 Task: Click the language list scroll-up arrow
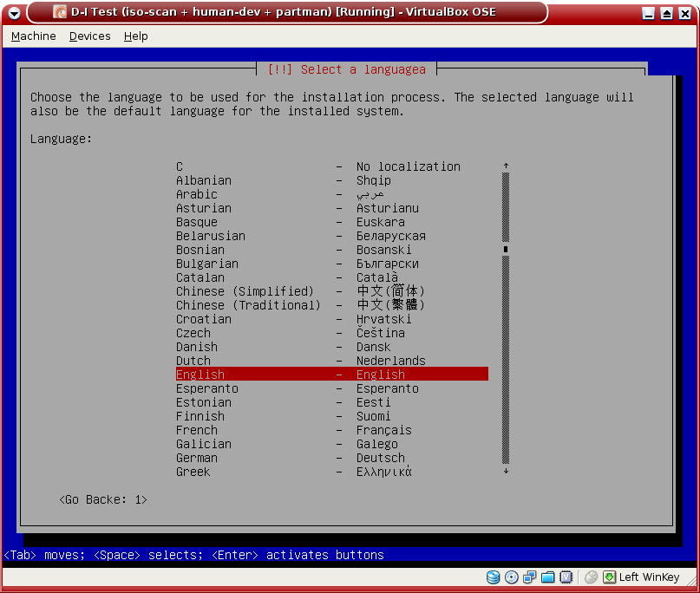(506, 166)
